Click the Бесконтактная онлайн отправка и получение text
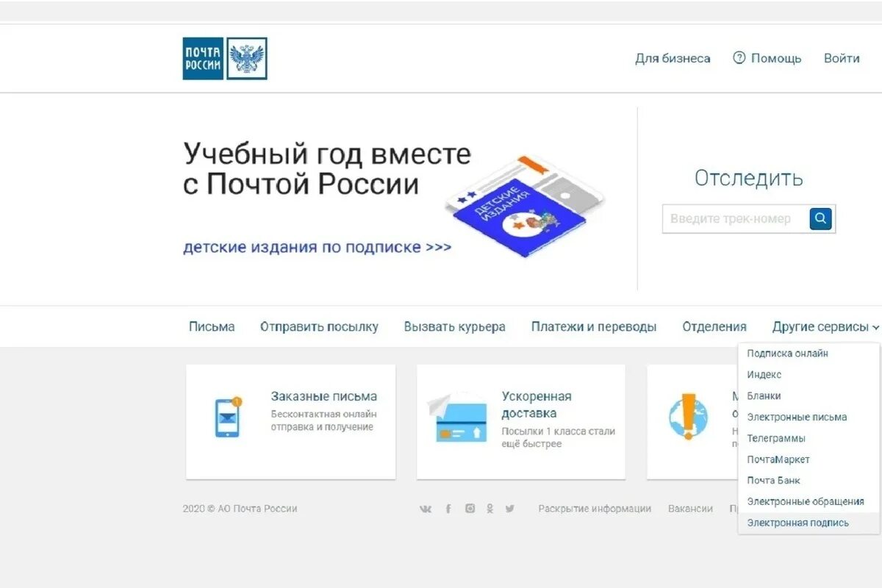Image resolution: width=882 pixels, height=588 pixels. pos(323,421)
